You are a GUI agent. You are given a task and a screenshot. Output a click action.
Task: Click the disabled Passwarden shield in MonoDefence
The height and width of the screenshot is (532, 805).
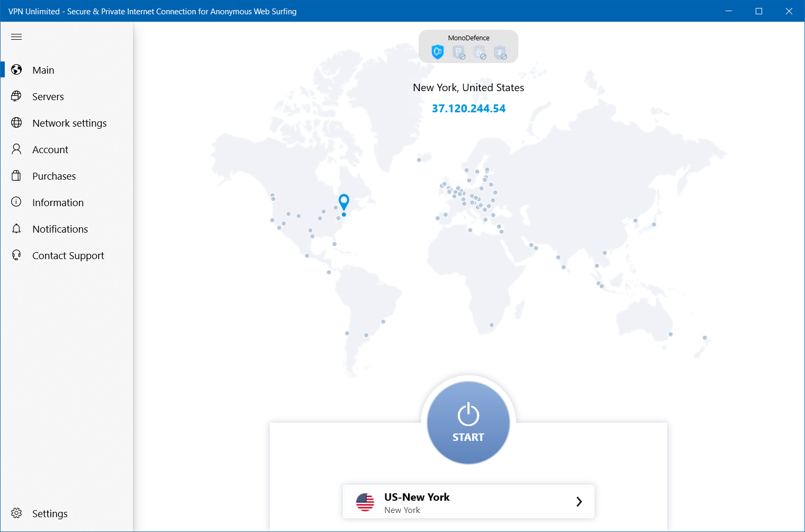click(x=458, y=51)
